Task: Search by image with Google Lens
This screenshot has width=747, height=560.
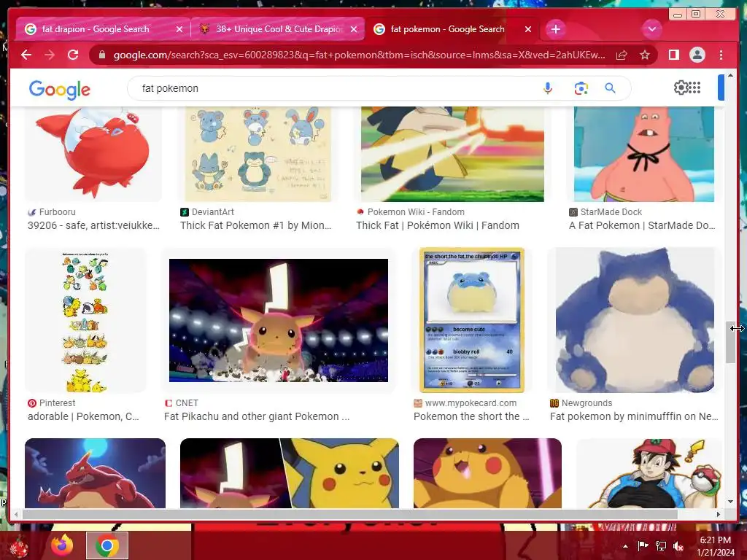Action: (x=581, y=88)
